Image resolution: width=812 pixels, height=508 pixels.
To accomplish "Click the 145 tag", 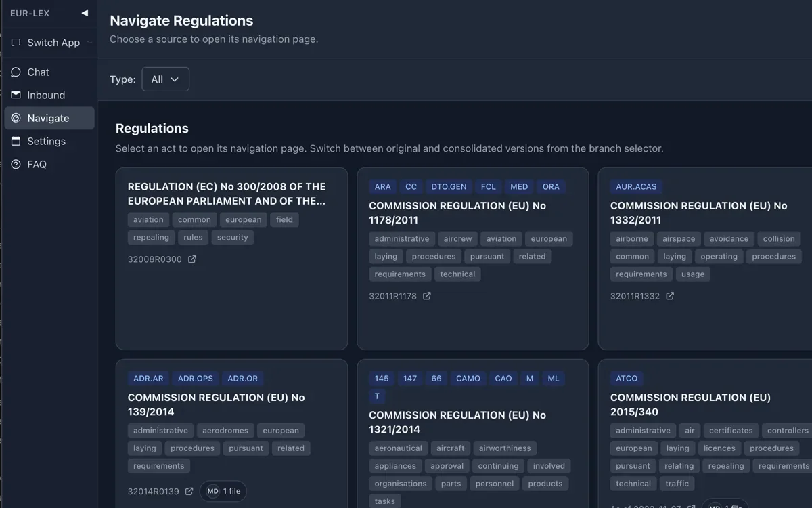I will 382,379.
